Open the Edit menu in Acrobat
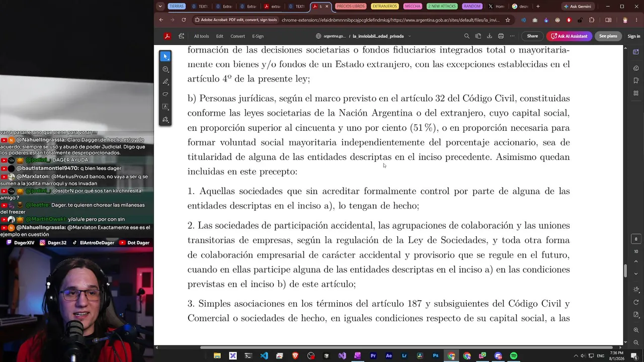 [x=220, y=36]
